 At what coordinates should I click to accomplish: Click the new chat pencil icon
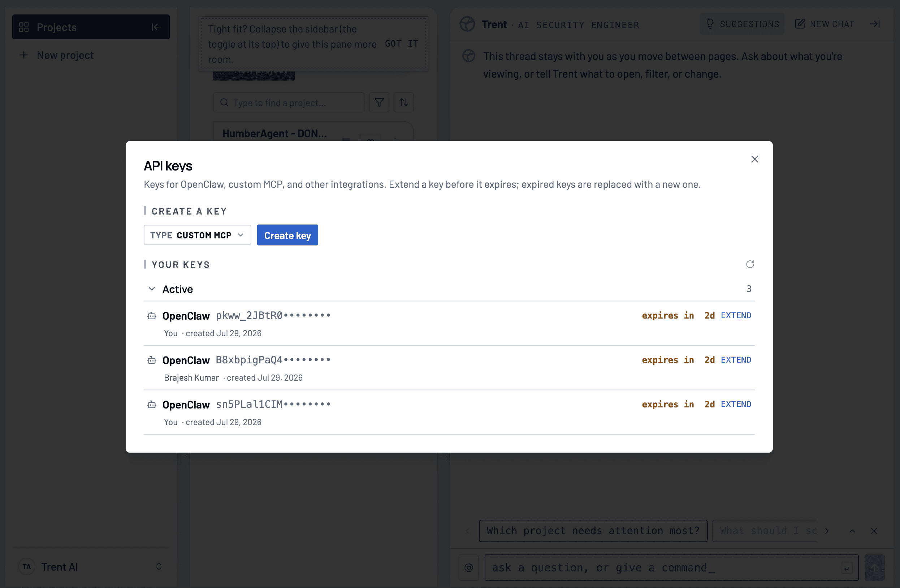click(x=800, y=24)
